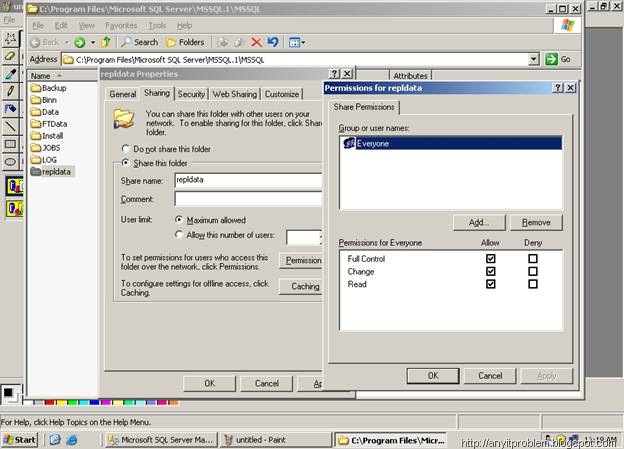Open the Favorites menu in Explorer
Viewport: 624px width, 449px height.
point(121,25)
